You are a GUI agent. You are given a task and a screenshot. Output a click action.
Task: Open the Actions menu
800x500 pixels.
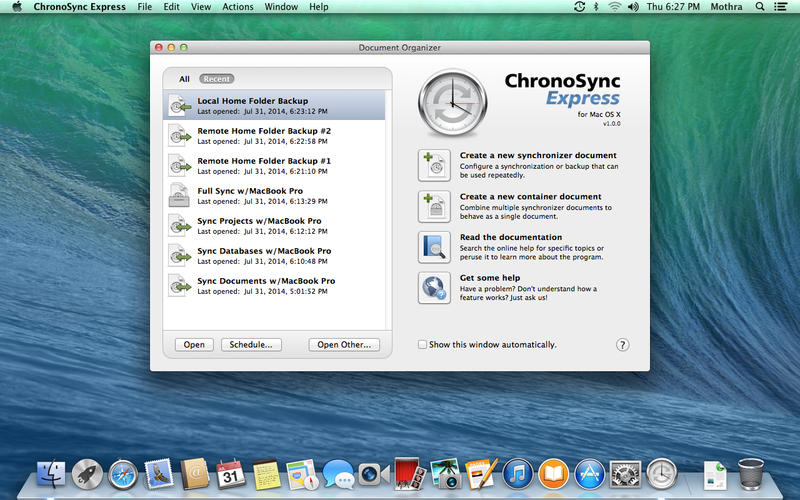pyautogui.click(x=238, y=7)
